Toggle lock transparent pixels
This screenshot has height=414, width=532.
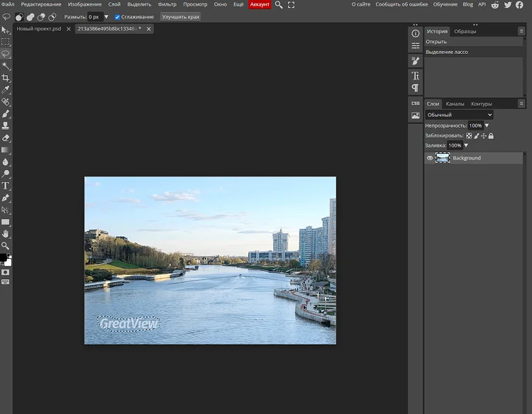pos(469,135)
